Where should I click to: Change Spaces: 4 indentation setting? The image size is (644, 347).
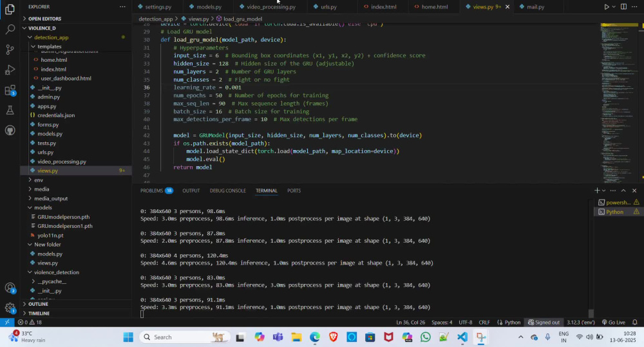442,323
